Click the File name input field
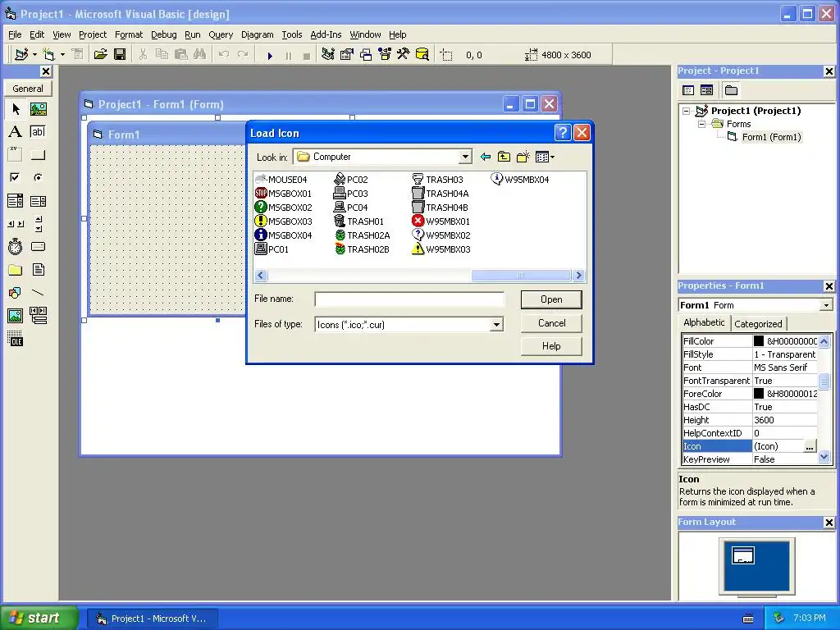 coord(409,299)
